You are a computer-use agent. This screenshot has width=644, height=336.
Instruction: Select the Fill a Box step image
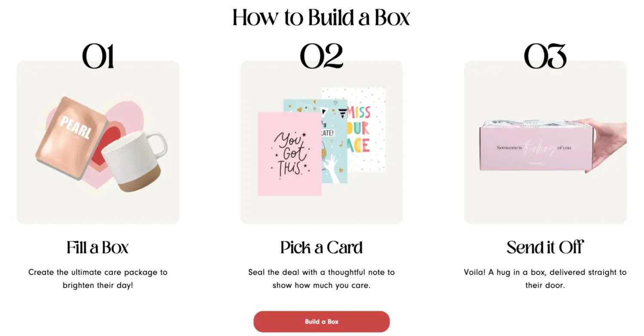pyautogui.click(x=98, y=142)
